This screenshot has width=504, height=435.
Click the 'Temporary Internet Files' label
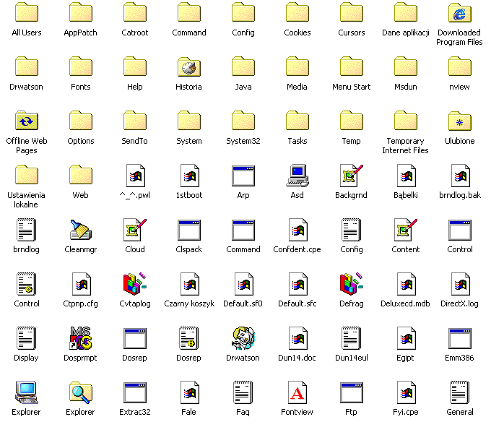(405, 146)
